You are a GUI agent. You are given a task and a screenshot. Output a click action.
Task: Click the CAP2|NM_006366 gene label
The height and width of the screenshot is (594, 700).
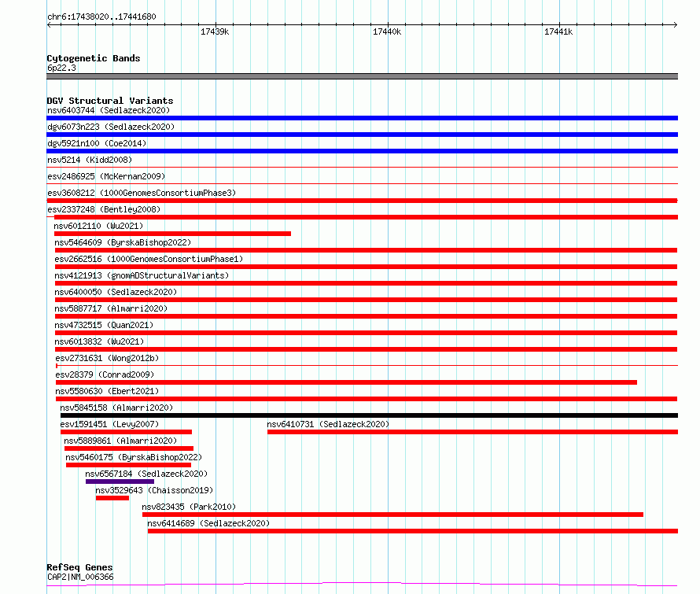(80, 577)
